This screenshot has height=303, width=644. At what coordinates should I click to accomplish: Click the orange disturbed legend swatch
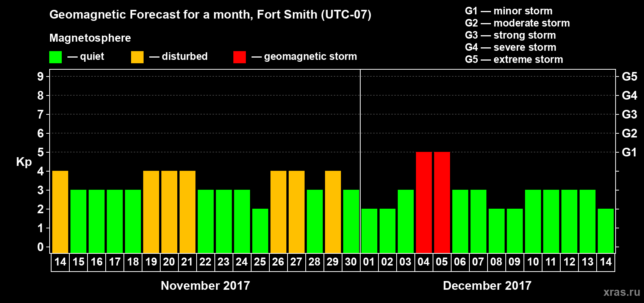pos(137,57)
